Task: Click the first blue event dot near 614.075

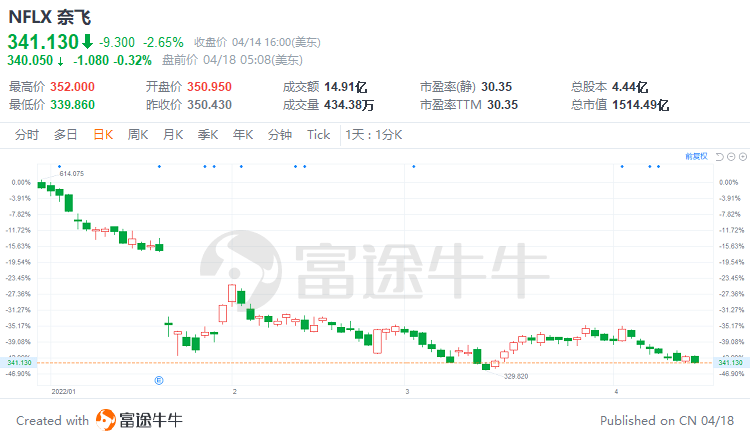Action: 59,166
